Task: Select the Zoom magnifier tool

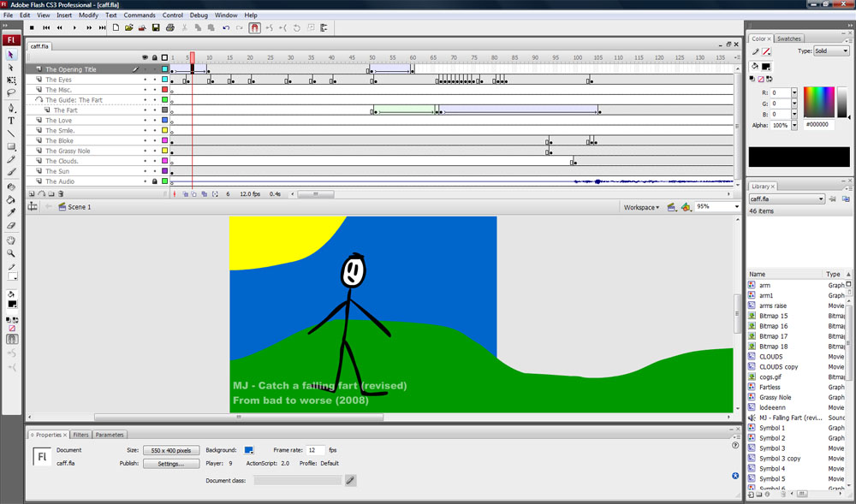Action: 11,253
